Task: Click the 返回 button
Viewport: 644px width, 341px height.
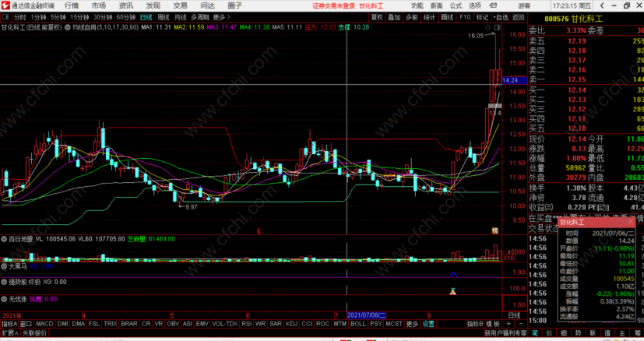Action: pos(519,17)
